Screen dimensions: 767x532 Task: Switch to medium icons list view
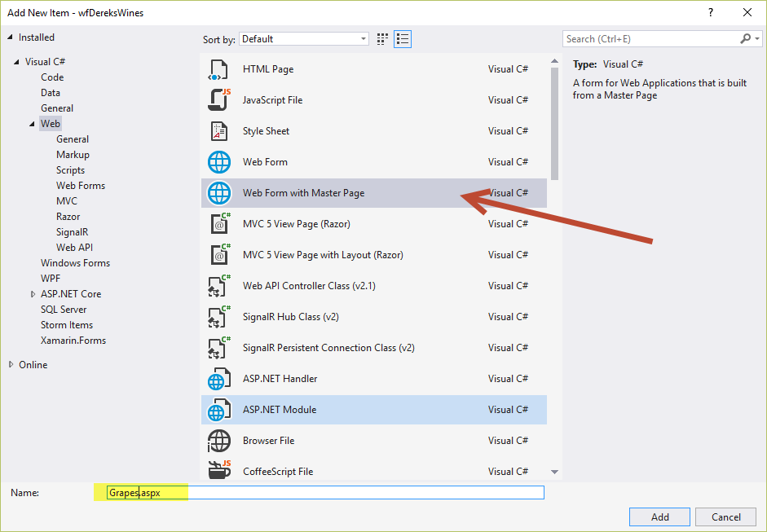403,39
